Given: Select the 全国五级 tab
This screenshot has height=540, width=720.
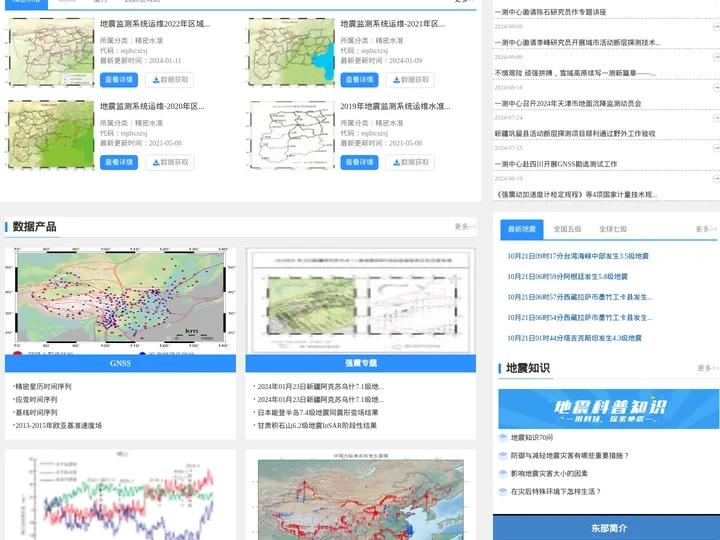Looking at the screenshot, I should (x=567, y=229).
